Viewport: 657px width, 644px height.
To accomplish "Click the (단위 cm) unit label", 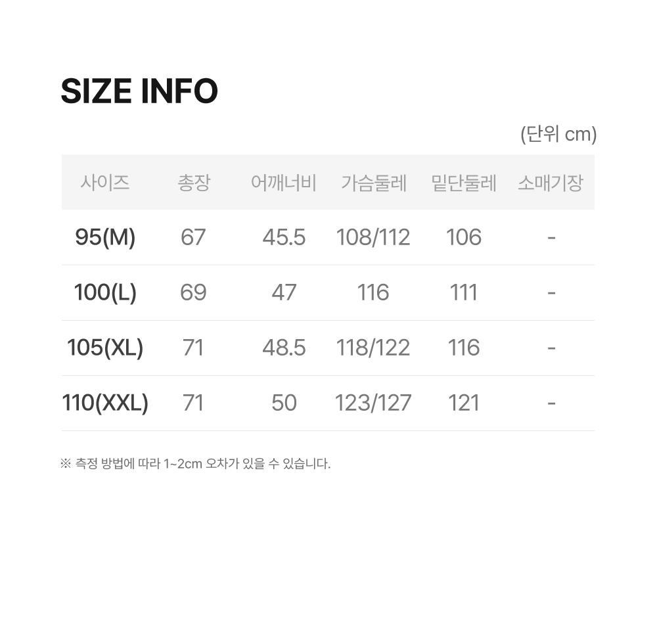I will pos(558,134).
